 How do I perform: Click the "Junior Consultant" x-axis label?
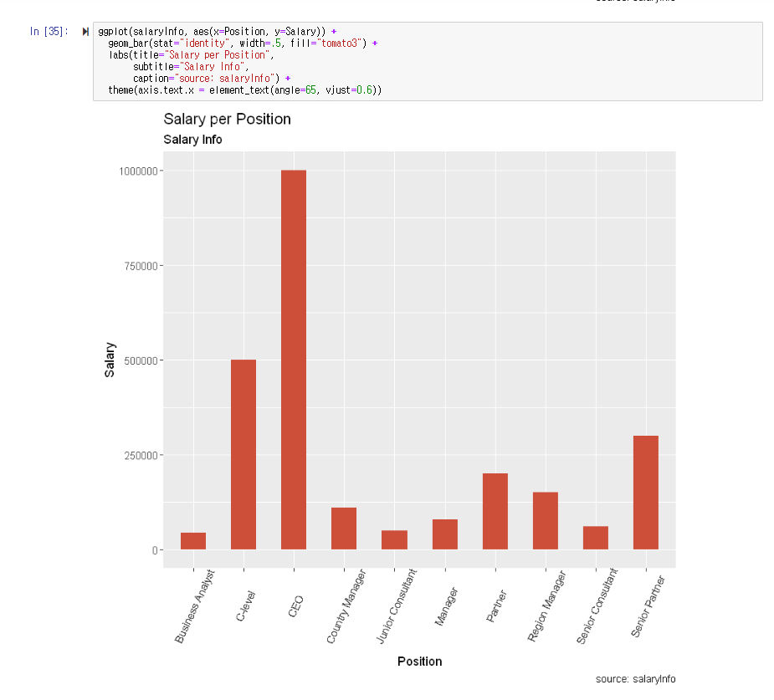coord(397,606)
